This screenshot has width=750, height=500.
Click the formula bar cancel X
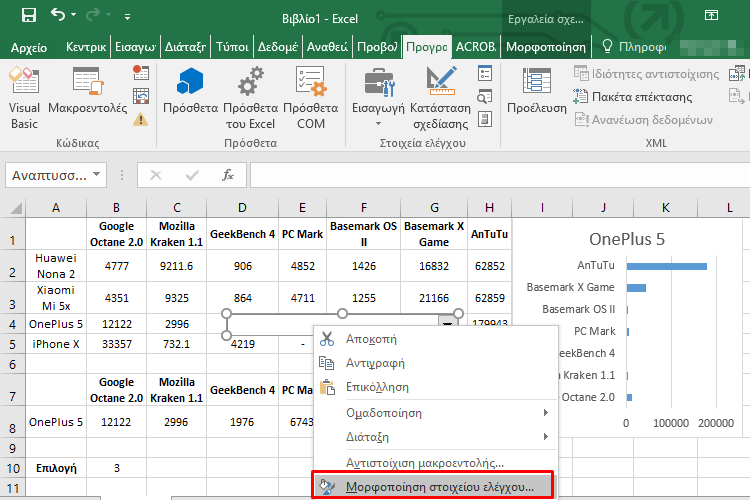pos(155,175)
